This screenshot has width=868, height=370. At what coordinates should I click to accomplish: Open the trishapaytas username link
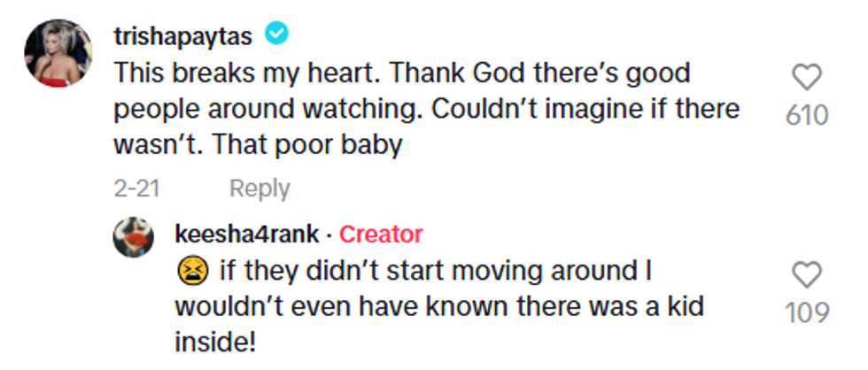[182, 35]
